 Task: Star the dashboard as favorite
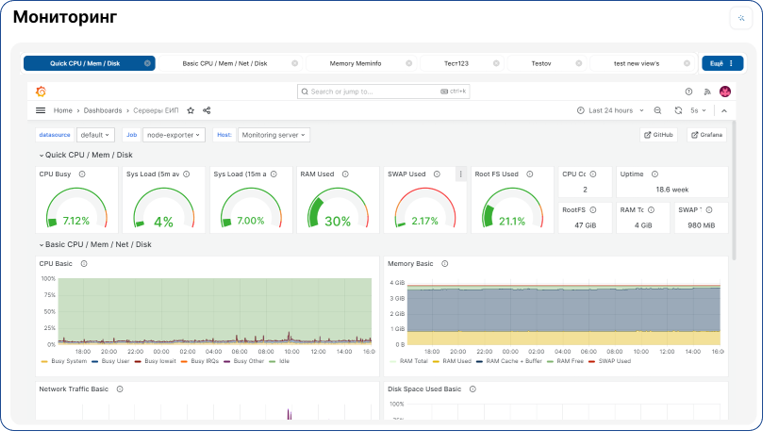(191, 111)
